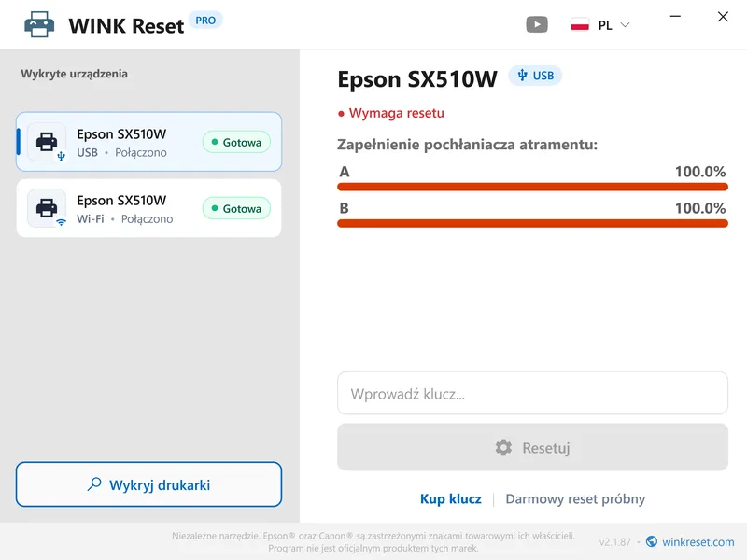Open the winkreset.com website link
Image resolution: width=747 pixels, height=560 pixels.
698,542
